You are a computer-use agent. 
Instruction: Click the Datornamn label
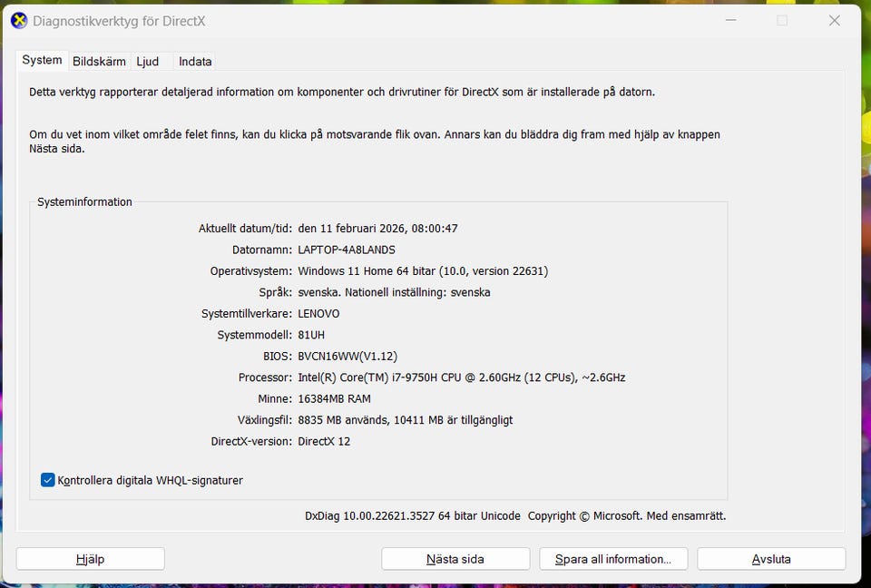click(x=262, y=250)
